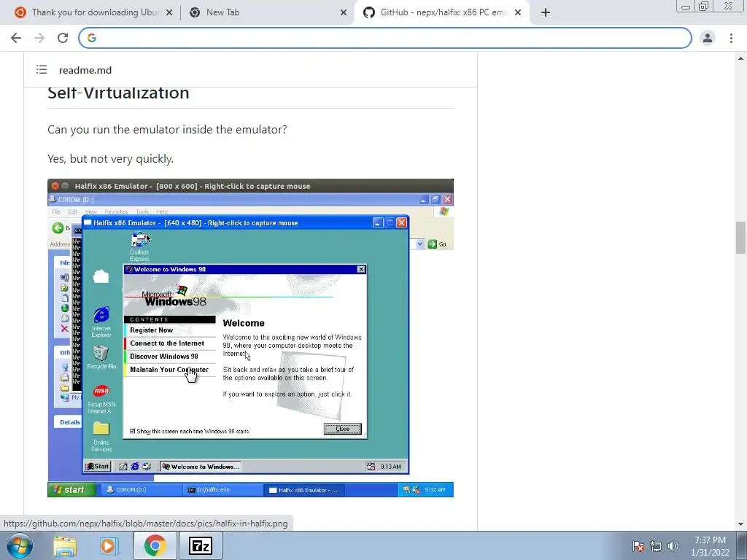Click the scrollbar down arrow

740,524
